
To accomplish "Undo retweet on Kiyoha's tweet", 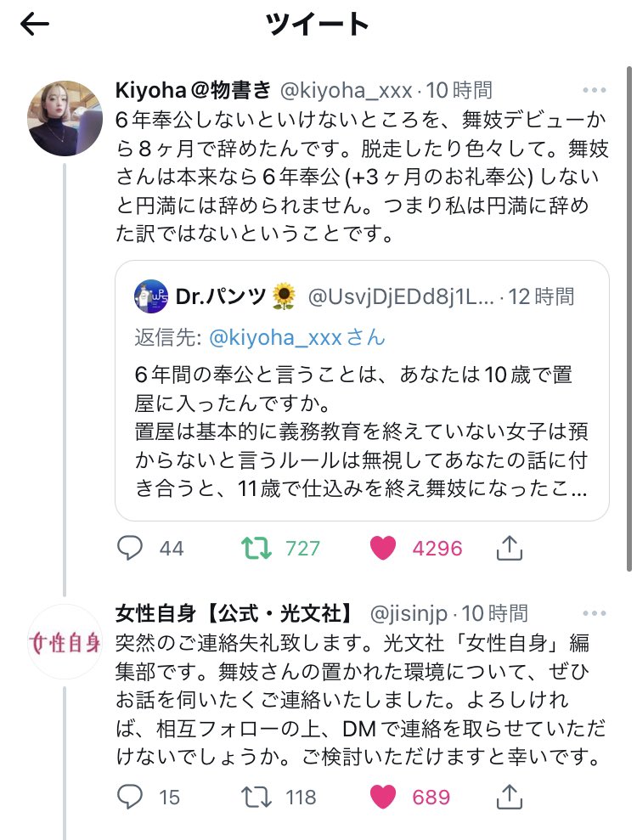I will click(x=252, y=549).
